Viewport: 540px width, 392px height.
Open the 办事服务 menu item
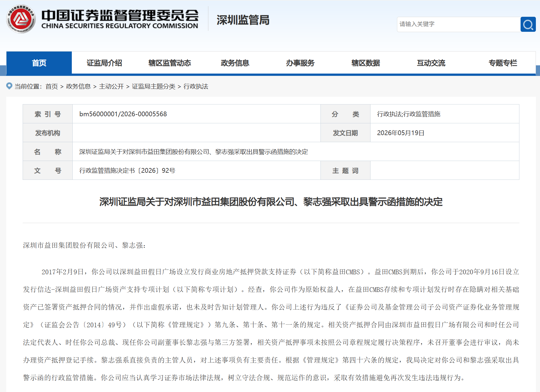click(x=300, y=63)
